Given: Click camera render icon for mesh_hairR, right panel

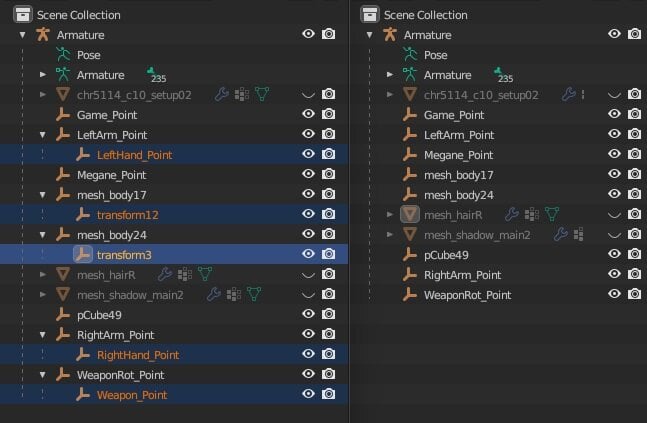Looking at the screenshot, I should pyautogui.click(x=634, y=214).
